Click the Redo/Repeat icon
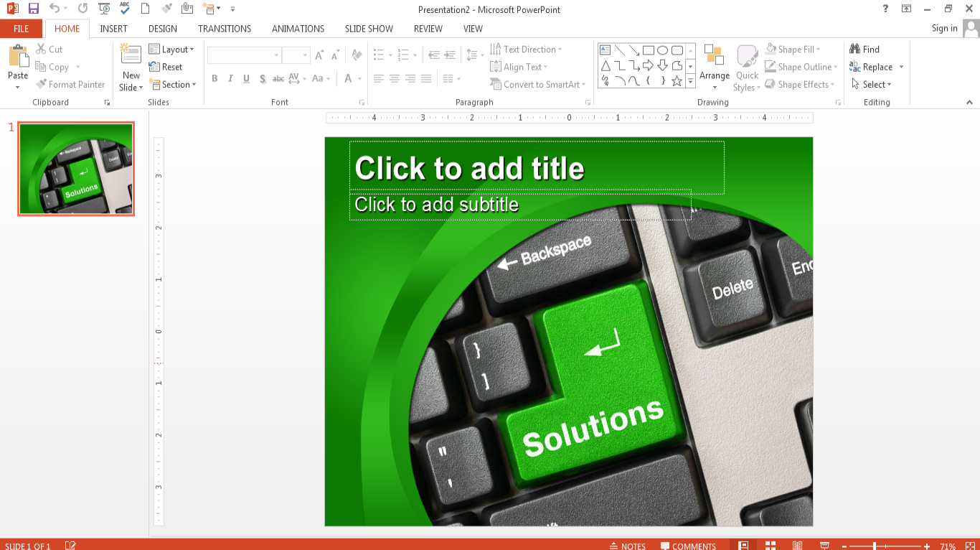The width and height of the screenshot is (980, 550). 83,9
